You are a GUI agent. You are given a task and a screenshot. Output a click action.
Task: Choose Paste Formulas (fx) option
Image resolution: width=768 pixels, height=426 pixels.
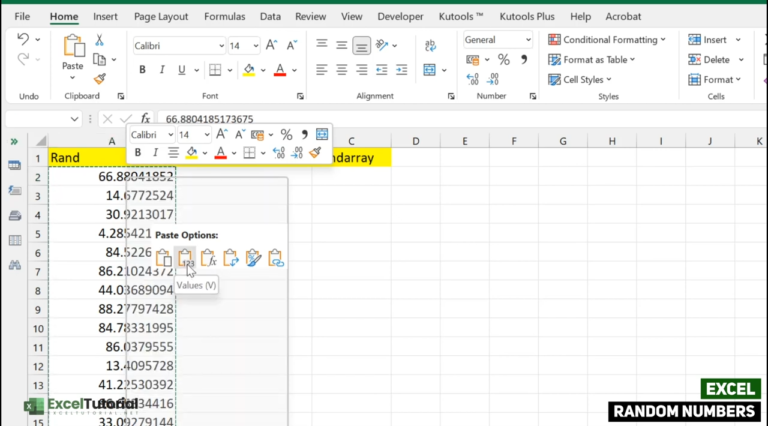208,258
